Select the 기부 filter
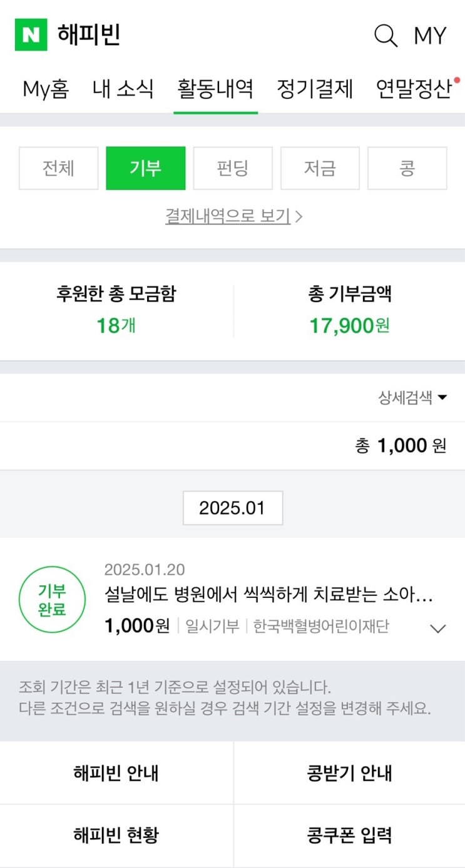 coord(146,168)
